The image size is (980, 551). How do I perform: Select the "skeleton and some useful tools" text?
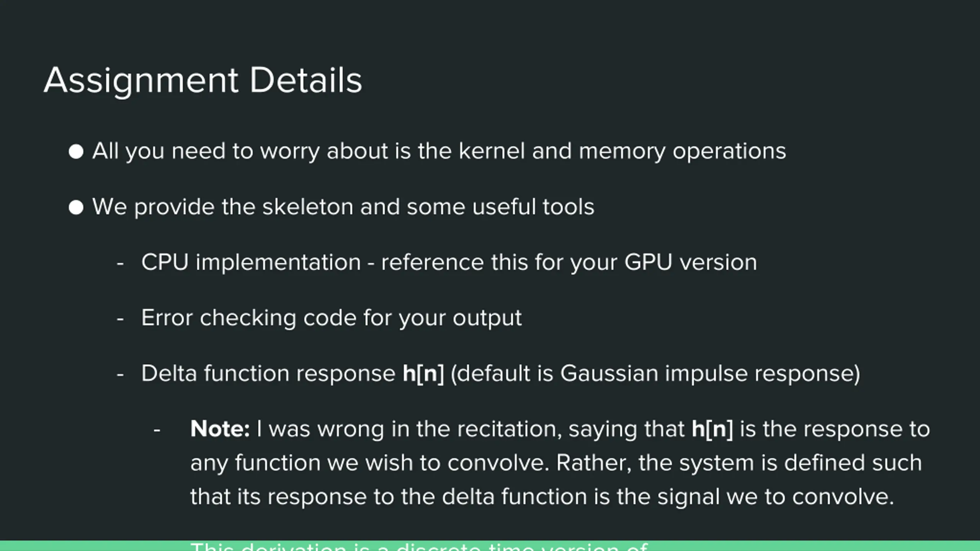tap(428, 207)
